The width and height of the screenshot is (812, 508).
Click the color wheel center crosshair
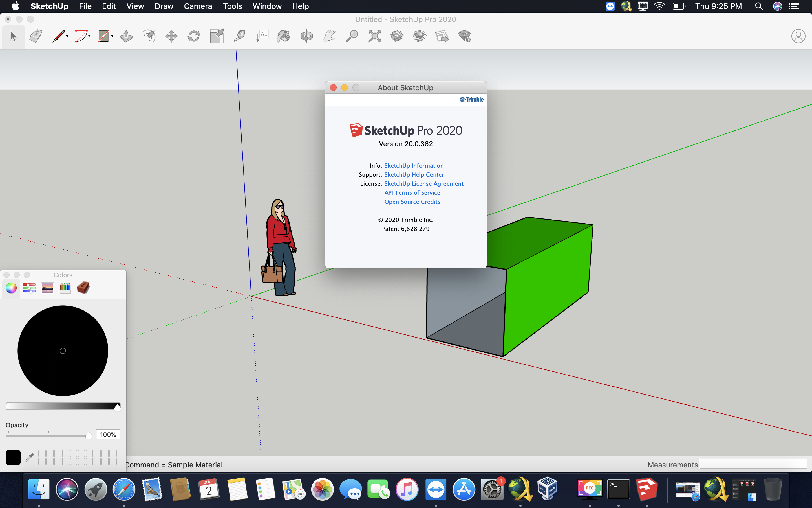click(63, 351)
